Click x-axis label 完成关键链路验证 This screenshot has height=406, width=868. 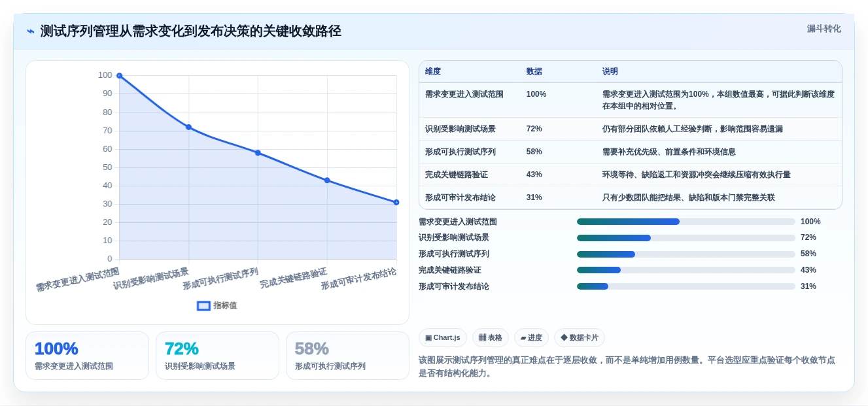[293, 278]
